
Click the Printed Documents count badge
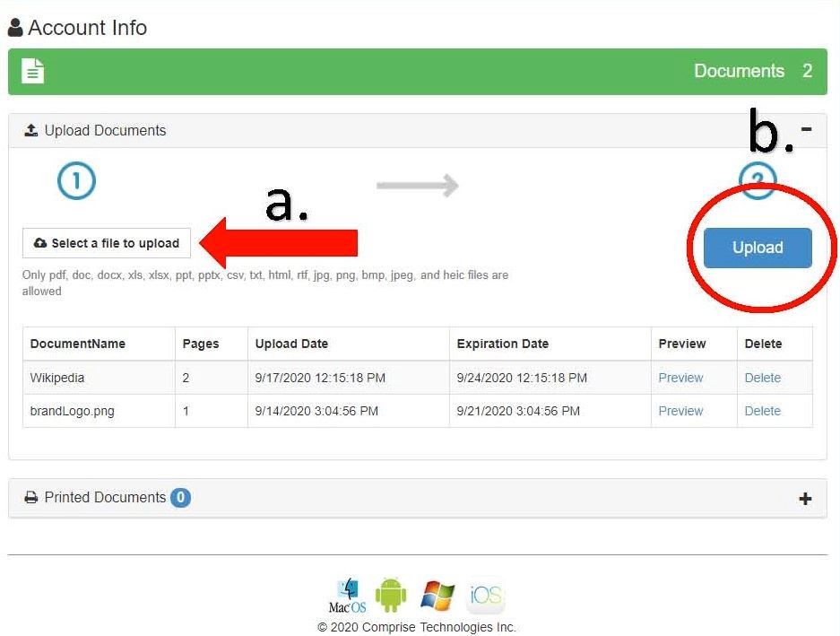[x=180, y=498]
